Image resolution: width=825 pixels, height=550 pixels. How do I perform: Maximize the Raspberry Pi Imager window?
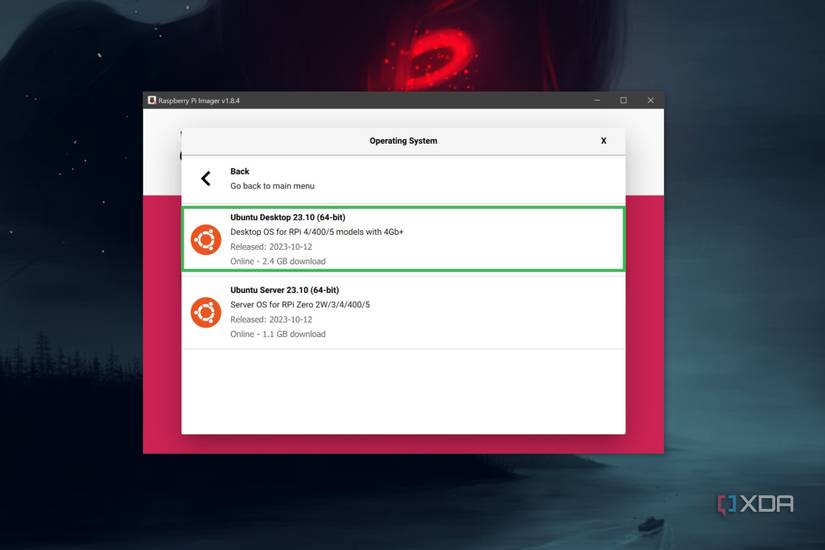pyautogui.click(x=623, y=100)
